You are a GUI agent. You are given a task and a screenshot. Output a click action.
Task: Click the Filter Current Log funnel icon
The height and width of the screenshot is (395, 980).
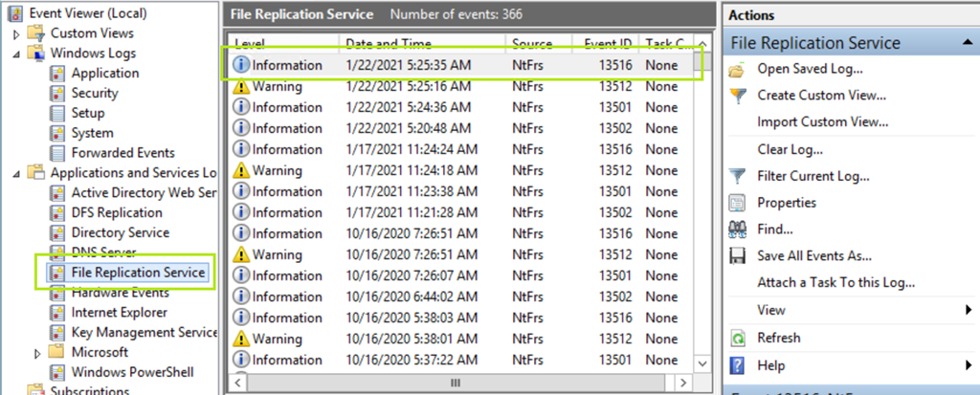(737, 176)
